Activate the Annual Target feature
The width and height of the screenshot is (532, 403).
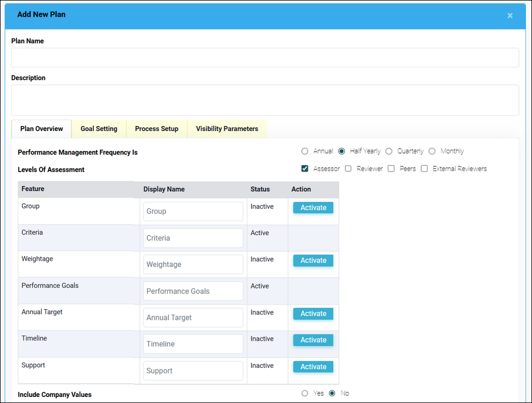(x=313, y=314)
